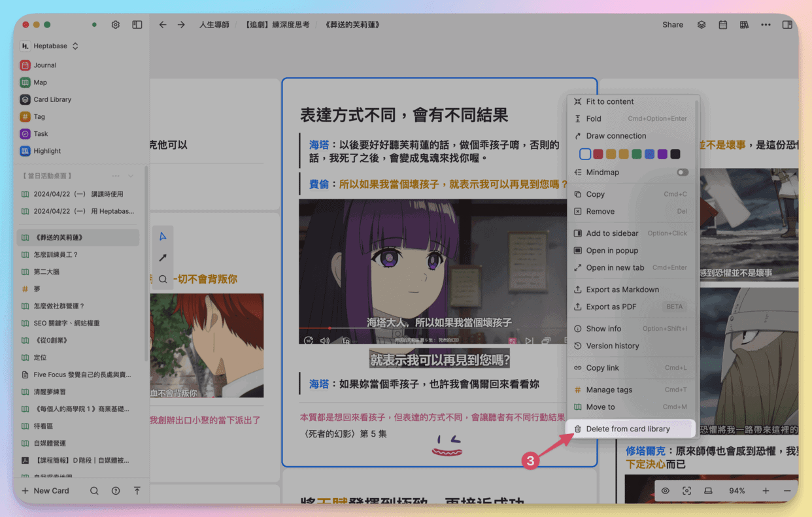Select the magnifier search tool on whiteboard toolbar
812x517 pixels.
(163, 280)
